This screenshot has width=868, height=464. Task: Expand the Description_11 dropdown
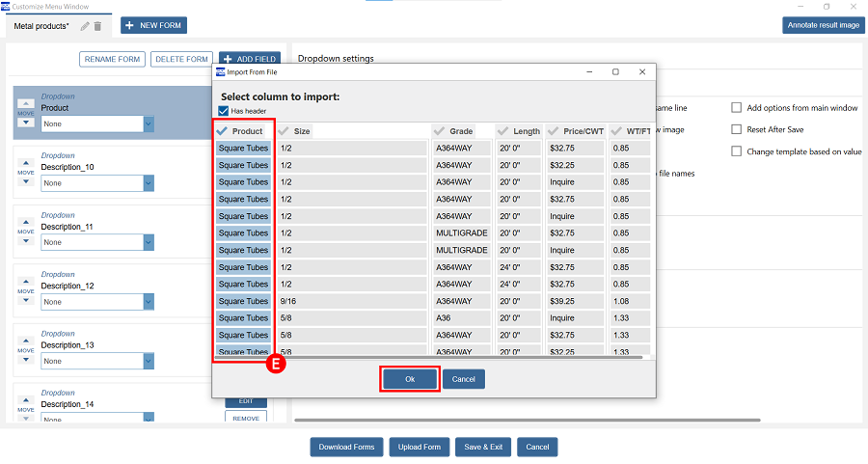148,242
